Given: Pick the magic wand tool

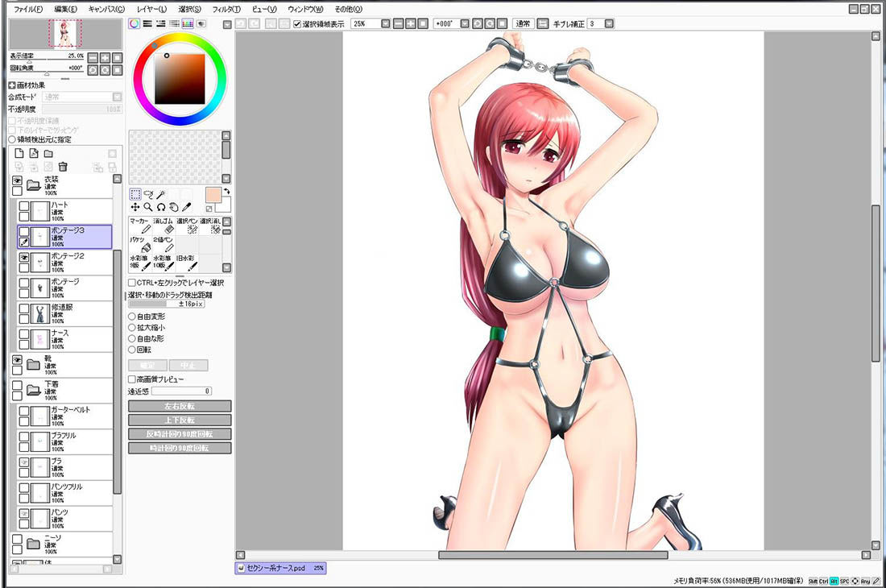Looking at the screenshot, I should [x=160, y=194].
